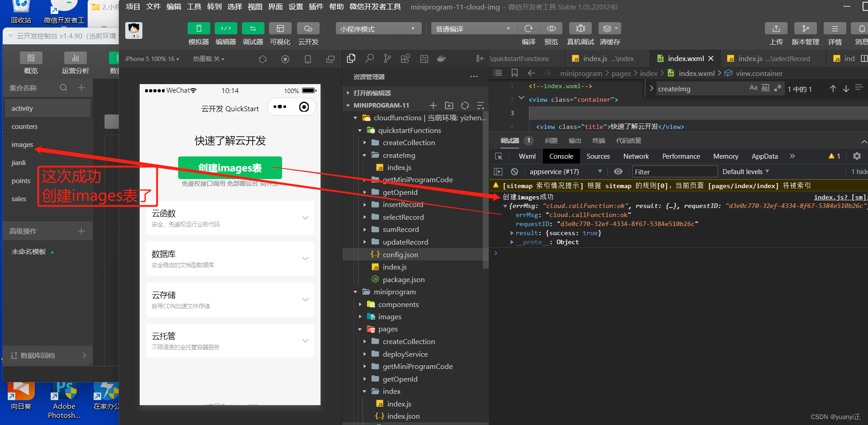This screenshot has height=425, width=868.
Task: Open the extensions icon in sidebar
Action: [x=405, y=58]
